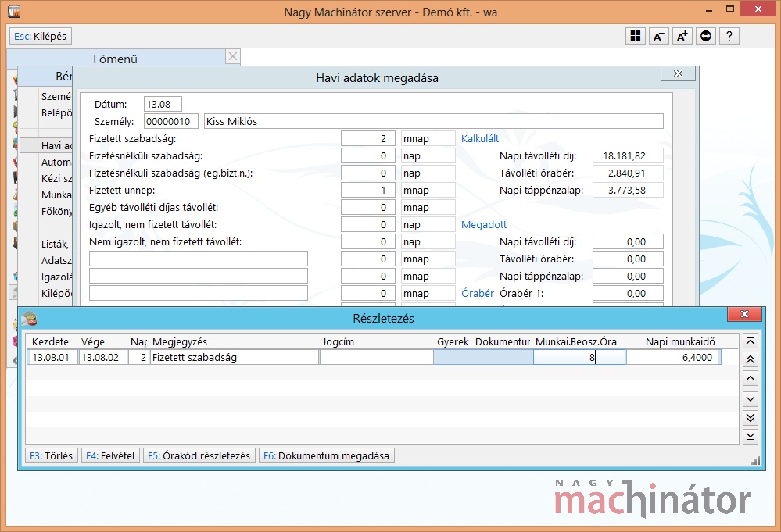This screenshot has height=532, width=781.
Task: Click the Napi munkaidő cell value 6,4000
Action: (x=672, y=358)
